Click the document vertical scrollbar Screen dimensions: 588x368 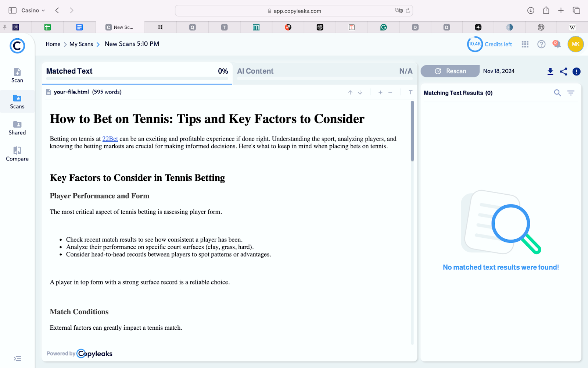(412, 131)
